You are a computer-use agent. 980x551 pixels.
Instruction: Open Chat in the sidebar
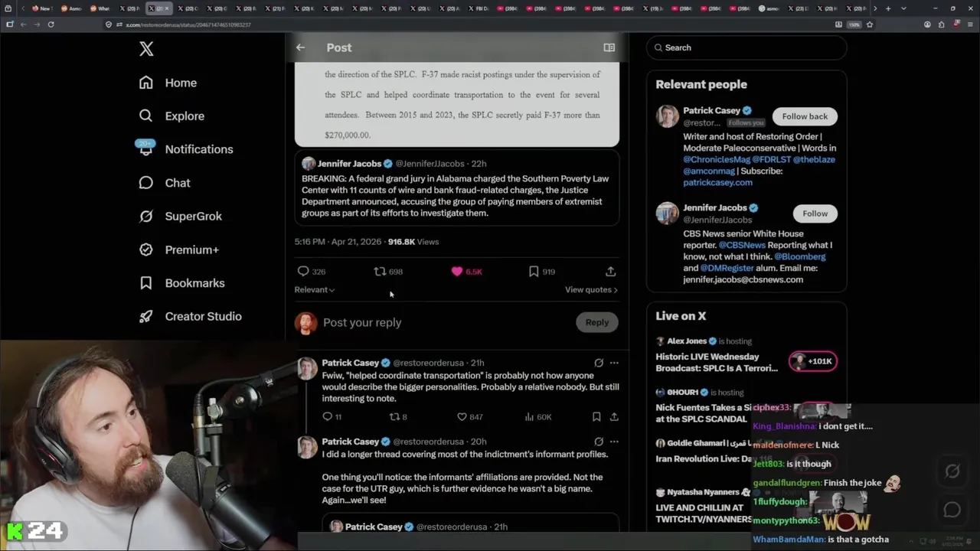(164, 183)
